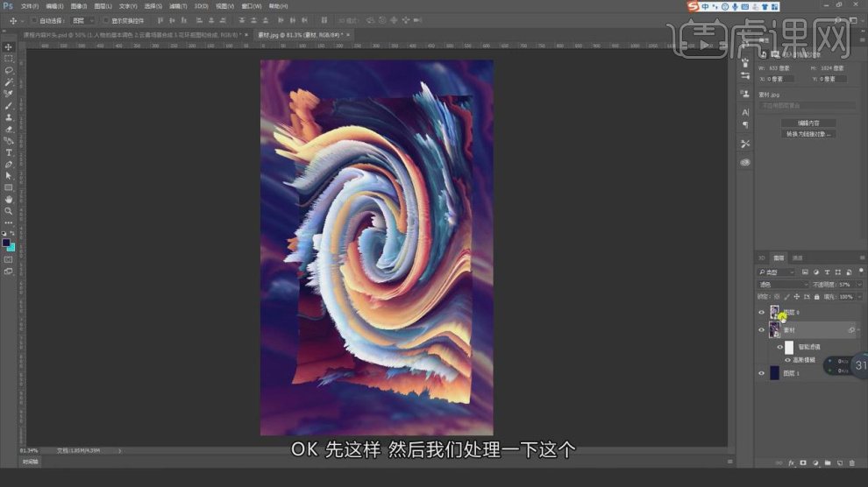The height and width of the screenshot is (487, 868).
Task: Hide the bottom layer (图层 1) eye icon
Action: pos(761,373)
